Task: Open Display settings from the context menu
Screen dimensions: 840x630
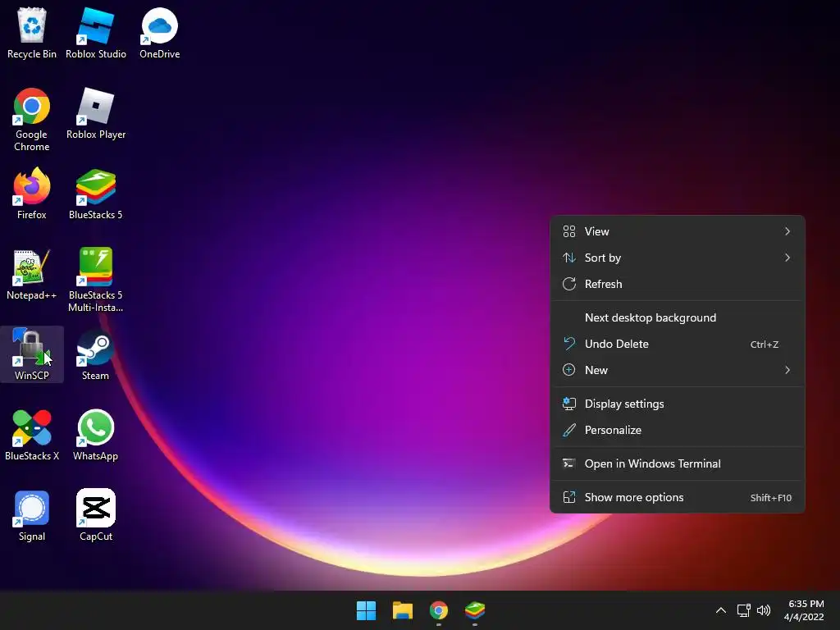Action: [677, 404]
